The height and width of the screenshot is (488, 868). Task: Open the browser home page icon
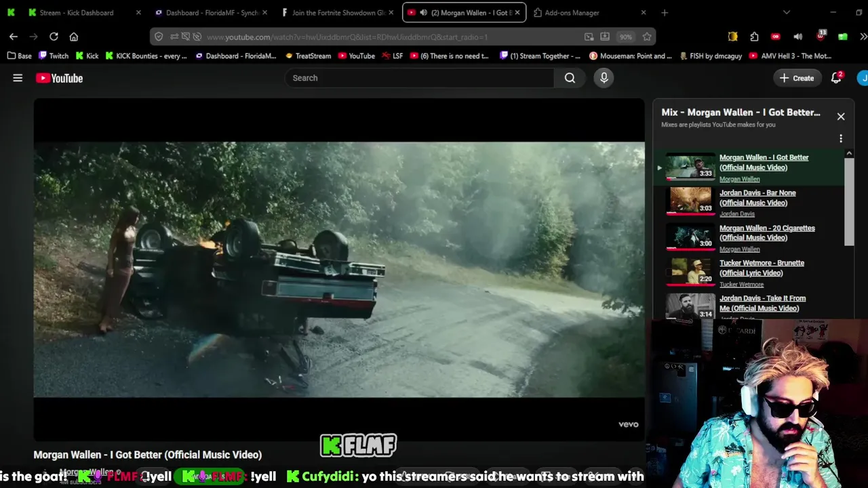[x=74, y=37]
